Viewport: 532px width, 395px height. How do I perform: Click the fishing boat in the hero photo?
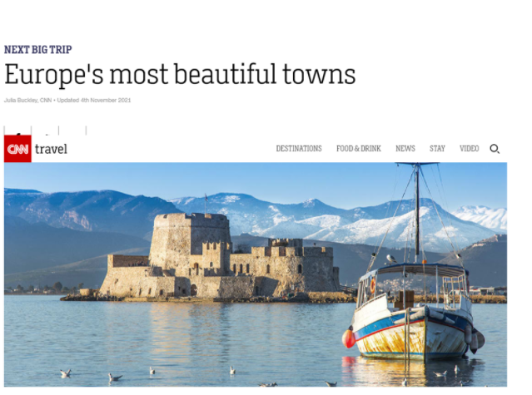coord(415,305)
